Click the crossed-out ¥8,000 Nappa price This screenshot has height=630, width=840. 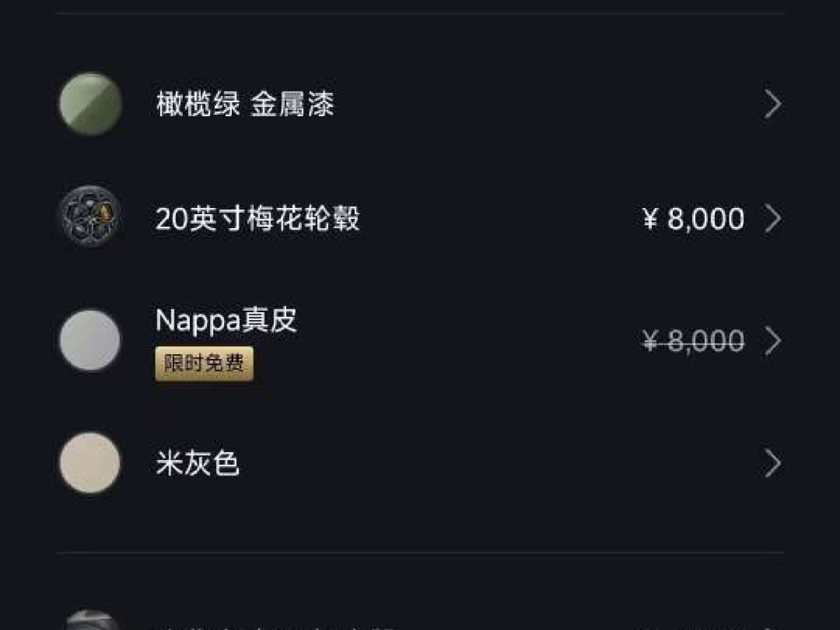coord(693,342)
